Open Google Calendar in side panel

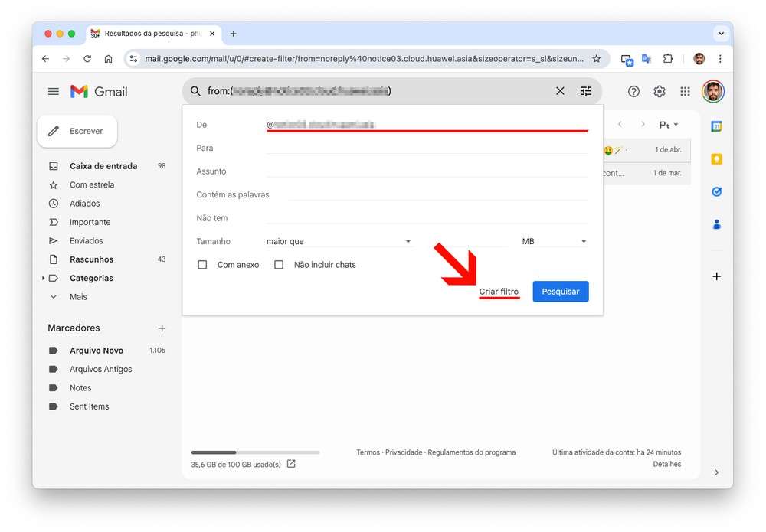click(x=716, y=126)
